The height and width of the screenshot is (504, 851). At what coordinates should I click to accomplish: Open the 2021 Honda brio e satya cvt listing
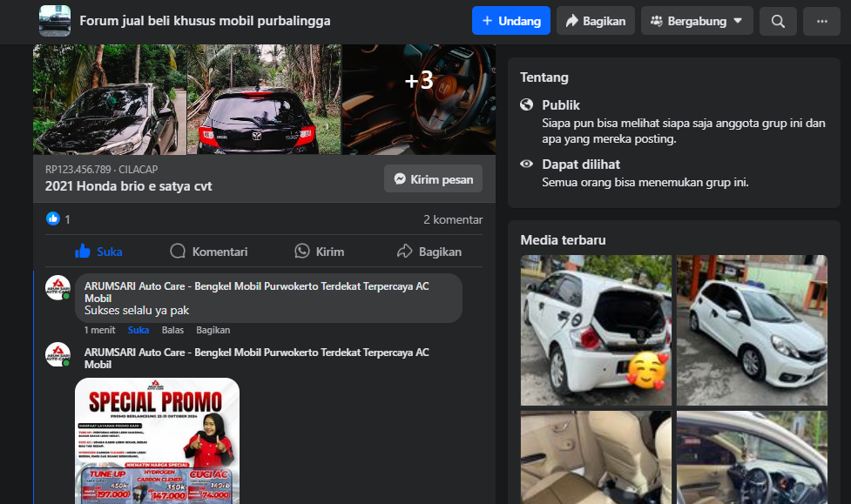(x=129, y=186)
